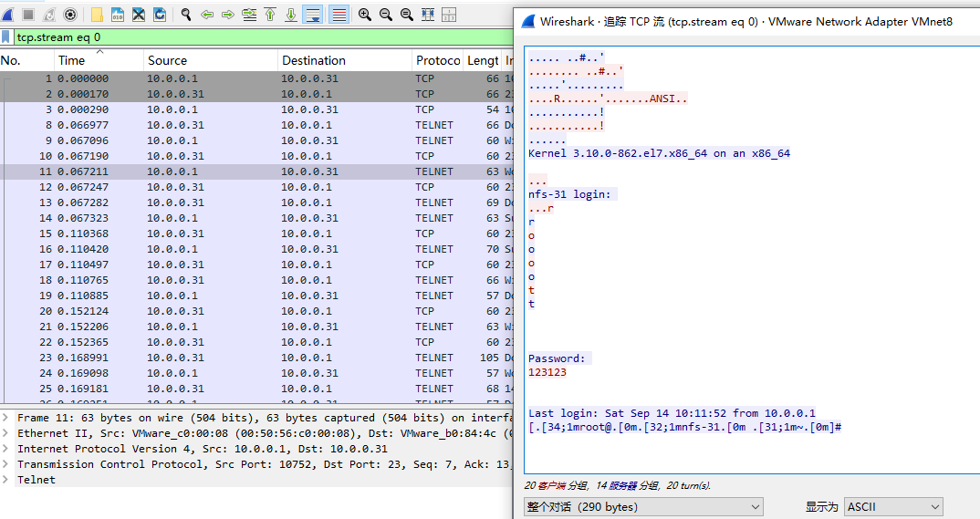Select packet 11 at time 0.067211
Image resolution: width=980 pixels, height=519 pixels.
(256, 171)
